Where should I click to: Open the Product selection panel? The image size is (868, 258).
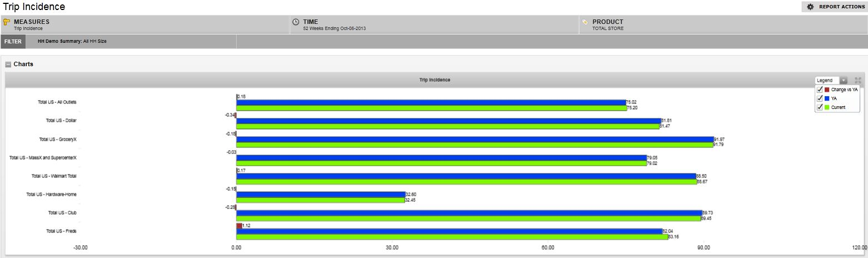722,25
